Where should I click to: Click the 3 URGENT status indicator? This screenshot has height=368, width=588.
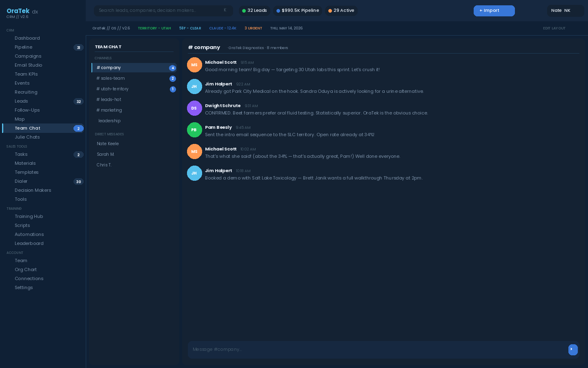(x=253, y=29)
